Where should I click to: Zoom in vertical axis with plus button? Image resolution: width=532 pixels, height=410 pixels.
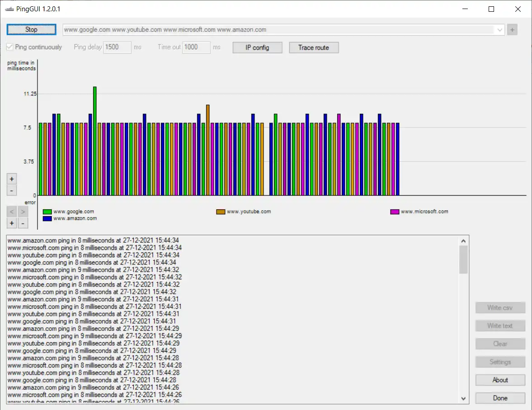coord(12,179)
